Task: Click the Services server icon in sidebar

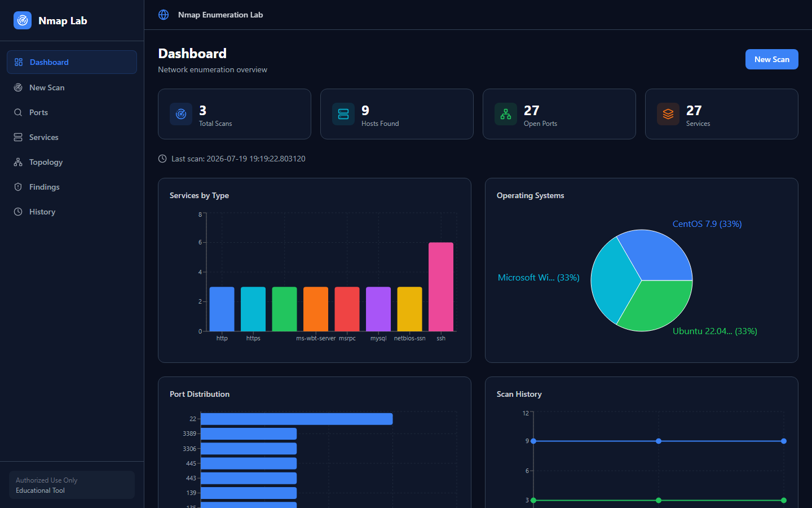Action: tap(18, 137)
